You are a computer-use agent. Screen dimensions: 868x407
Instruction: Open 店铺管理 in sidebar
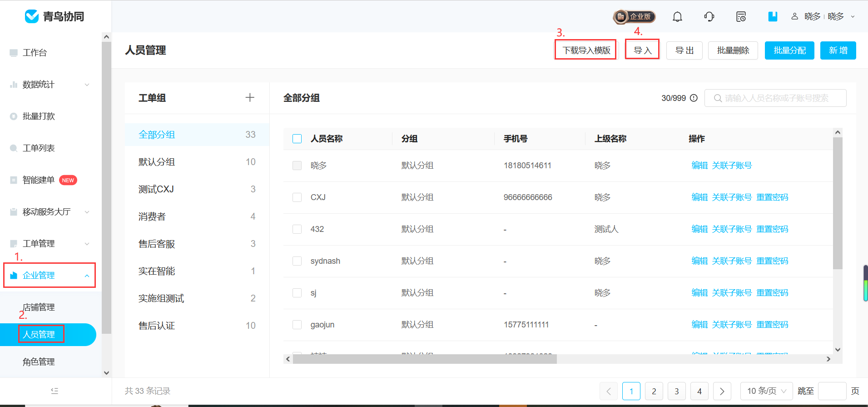coord(39,307)
